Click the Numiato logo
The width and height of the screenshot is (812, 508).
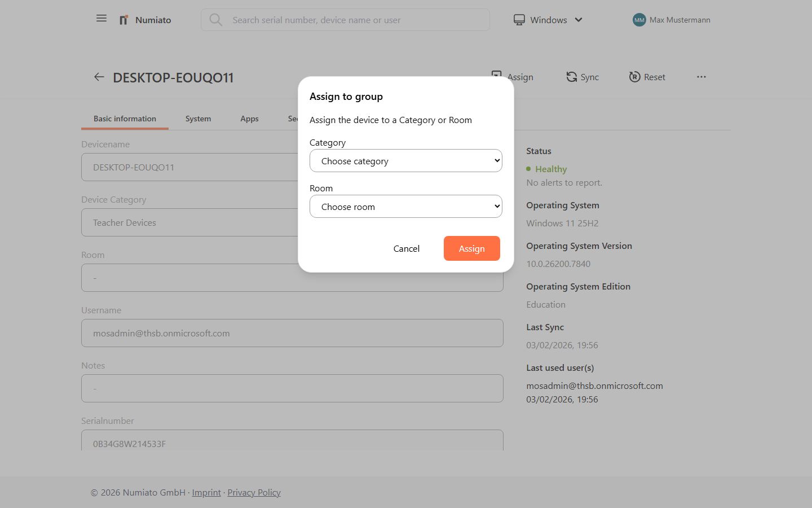pos(144,20)
